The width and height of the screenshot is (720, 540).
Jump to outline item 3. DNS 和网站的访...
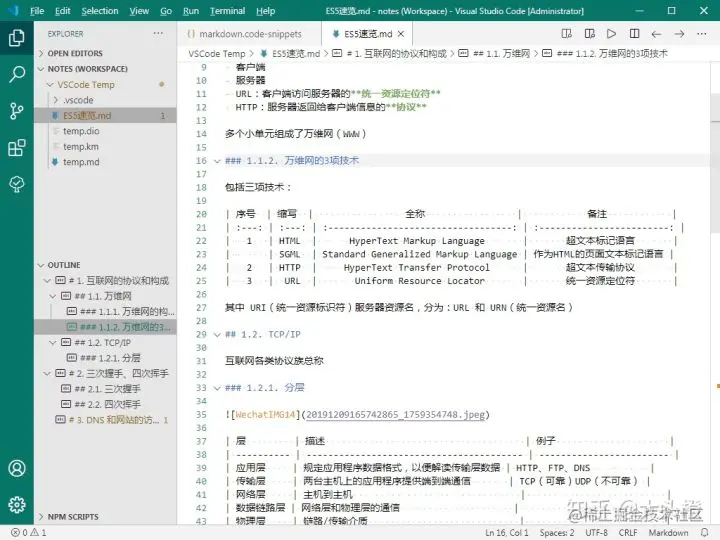pyautogui.click(x=105, y=420)
